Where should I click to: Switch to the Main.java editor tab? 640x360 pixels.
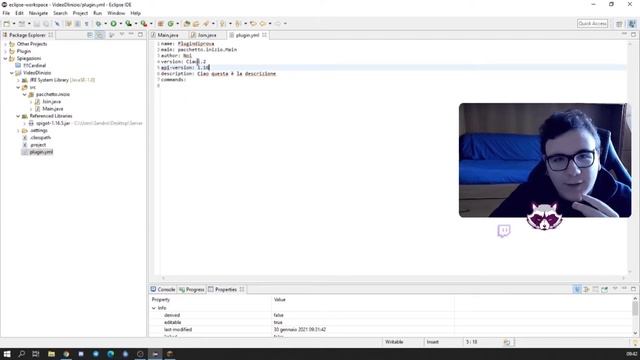click(x=168, y=35)
